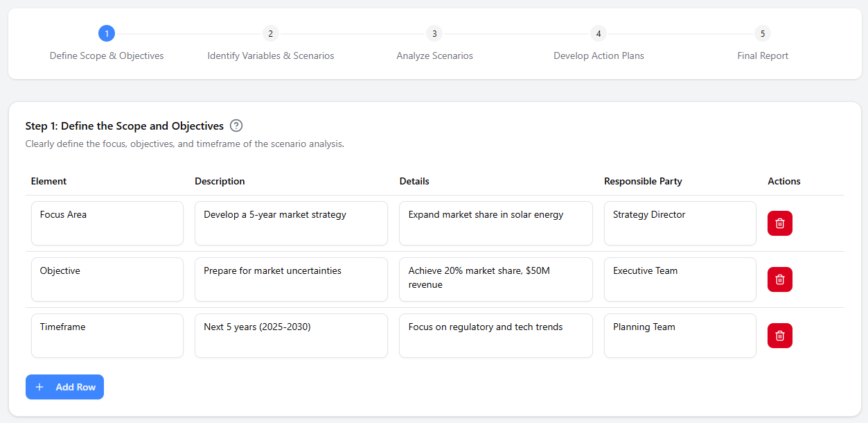Select step circle 2 in the progress bar
Viewport: 868px width, 423px height.
(270, 33)
